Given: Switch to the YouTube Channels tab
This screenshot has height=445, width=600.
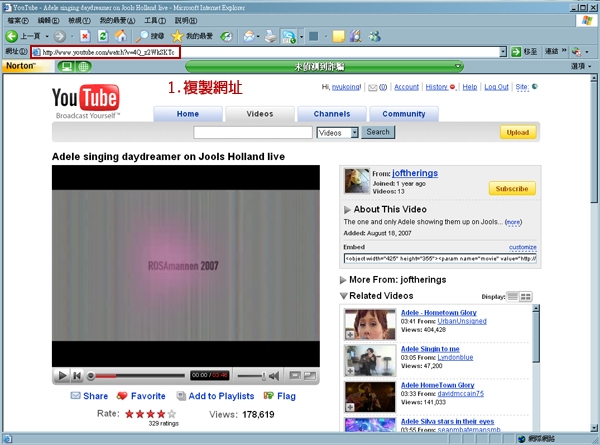Looking at the screenshot, I should coord(332,114).
